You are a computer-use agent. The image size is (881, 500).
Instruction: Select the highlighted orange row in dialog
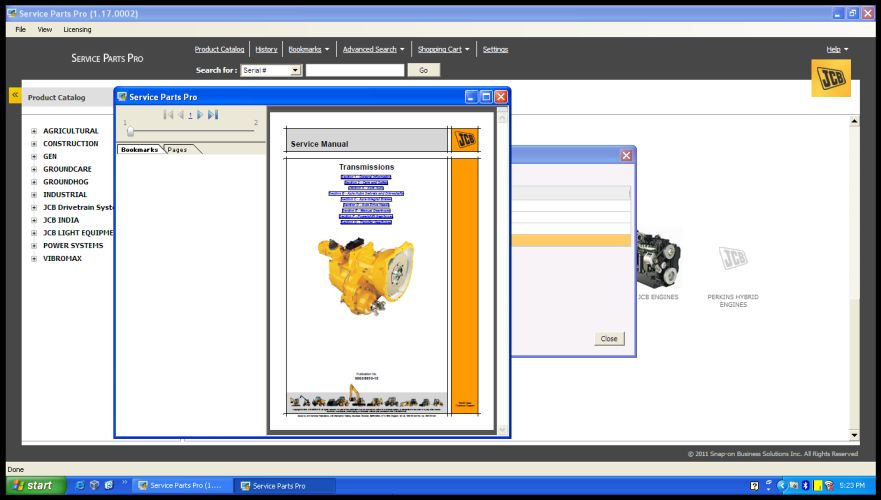[571, 240]
